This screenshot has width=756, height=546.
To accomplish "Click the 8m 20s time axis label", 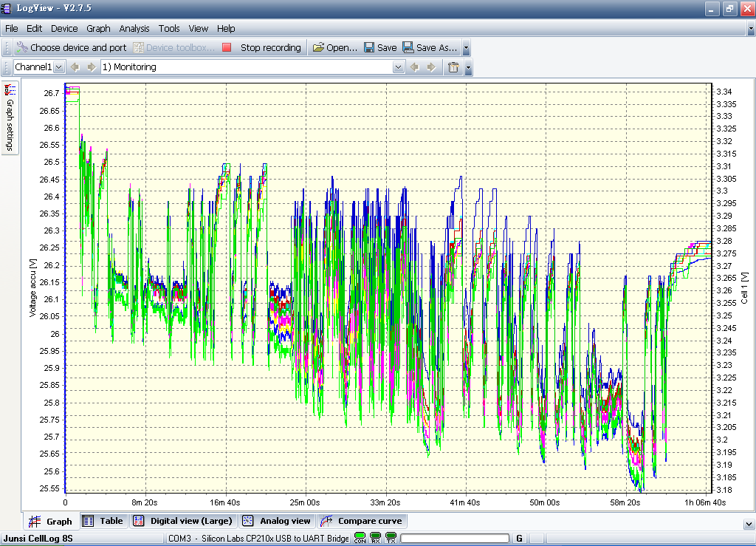I will tap(145, 502).
